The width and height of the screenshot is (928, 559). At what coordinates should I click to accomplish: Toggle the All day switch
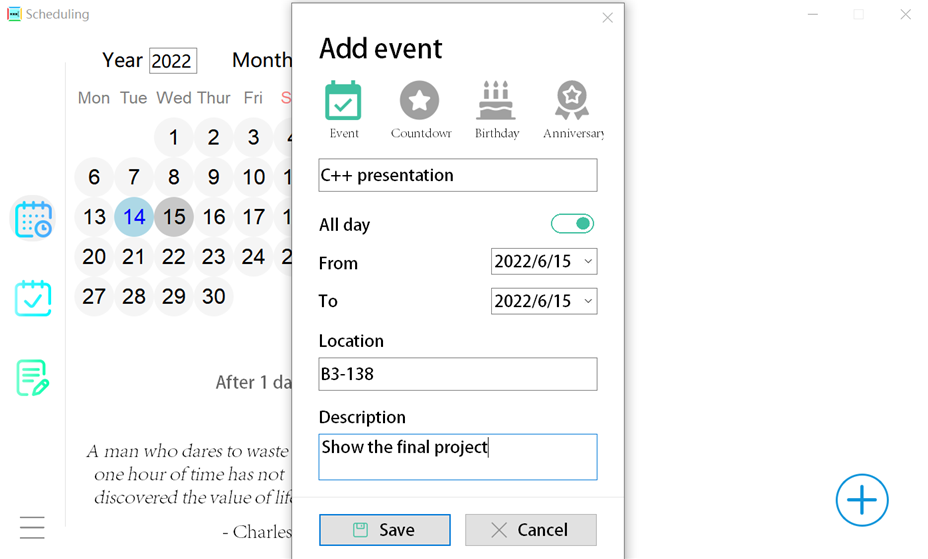(572, 224)
